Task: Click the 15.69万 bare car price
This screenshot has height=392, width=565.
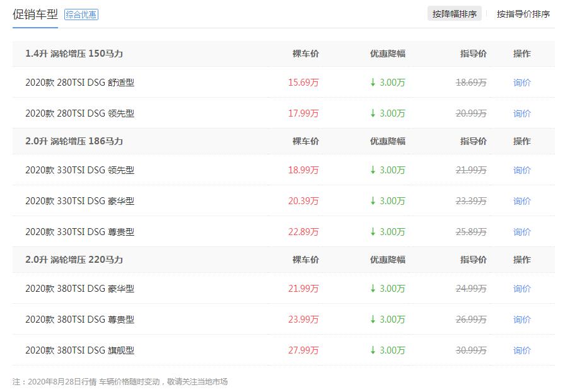Action: pyautogui.click(x=303, y=83)
